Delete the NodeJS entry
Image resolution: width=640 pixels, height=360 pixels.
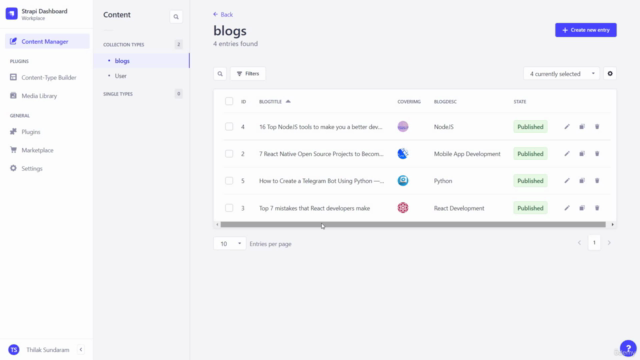[597, 127]
